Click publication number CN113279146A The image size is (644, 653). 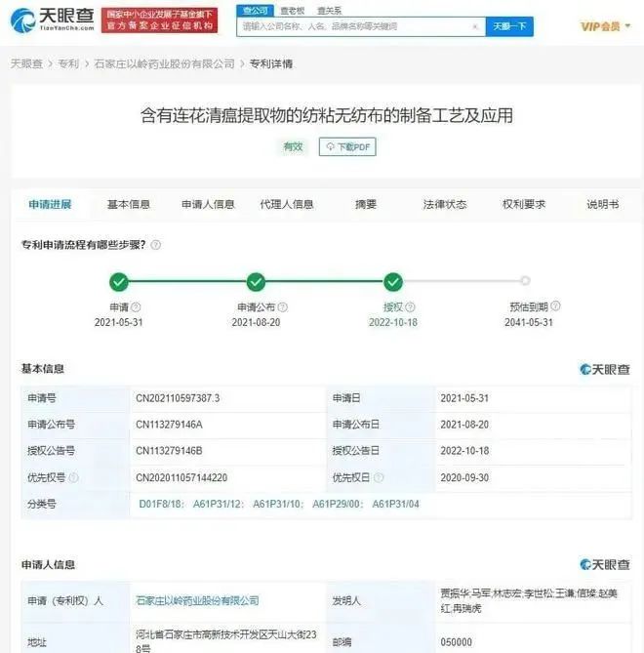[169, 425]
